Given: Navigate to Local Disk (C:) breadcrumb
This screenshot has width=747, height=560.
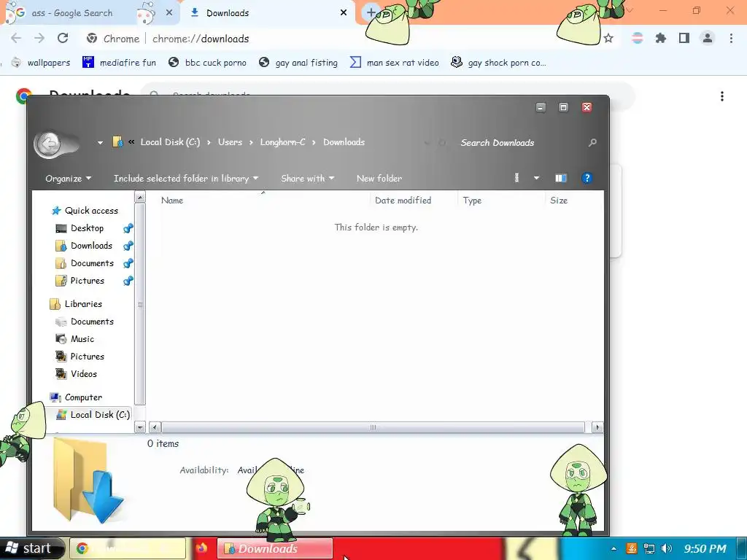Looking at the screenshot, I should tap(170, 142).
